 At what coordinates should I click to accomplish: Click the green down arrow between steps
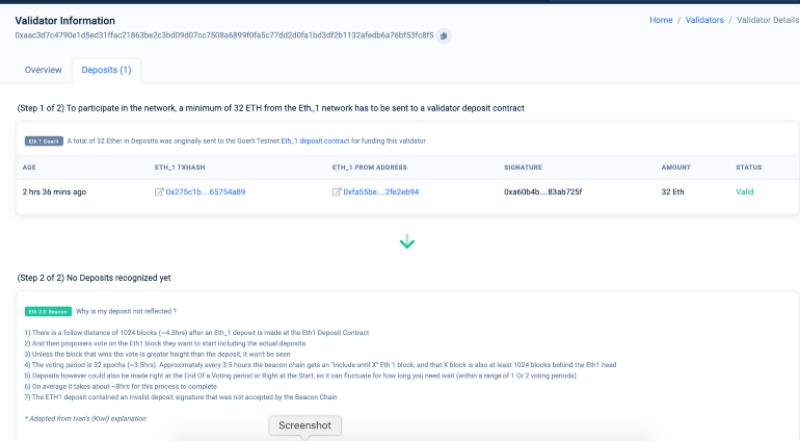pyautogui.click(x=407, y=243)
